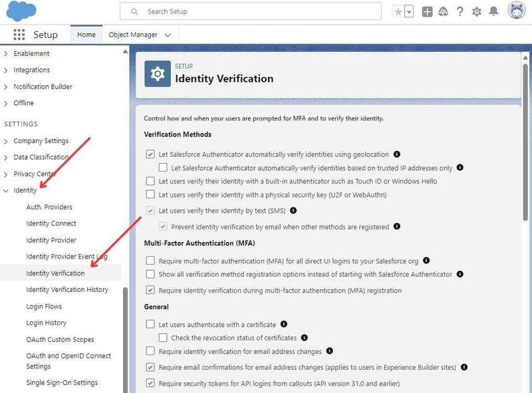The height and width of the screenshot is (393, 532).
Task: Click the info icon next to geolocation option
Action: (396, 154)
